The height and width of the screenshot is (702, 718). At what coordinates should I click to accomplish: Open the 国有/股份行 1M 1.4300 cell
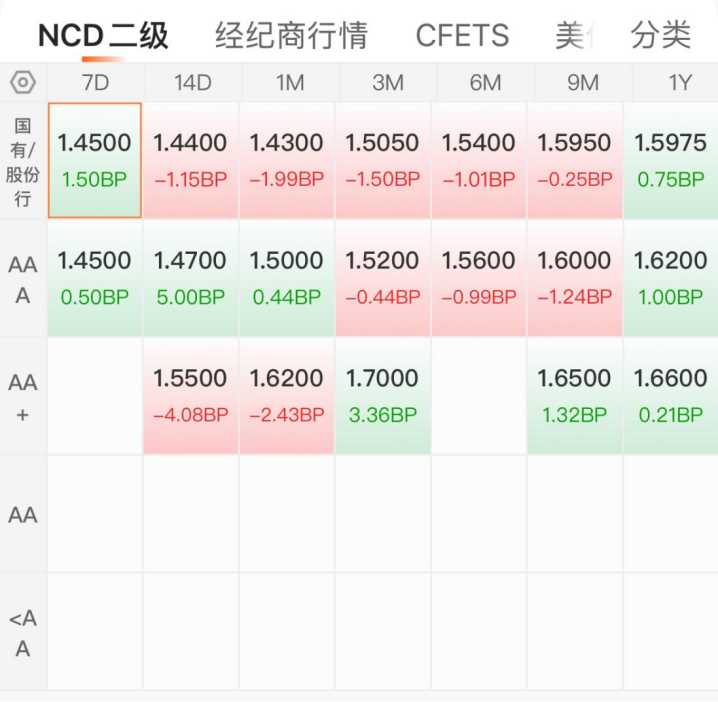[287, 160]
